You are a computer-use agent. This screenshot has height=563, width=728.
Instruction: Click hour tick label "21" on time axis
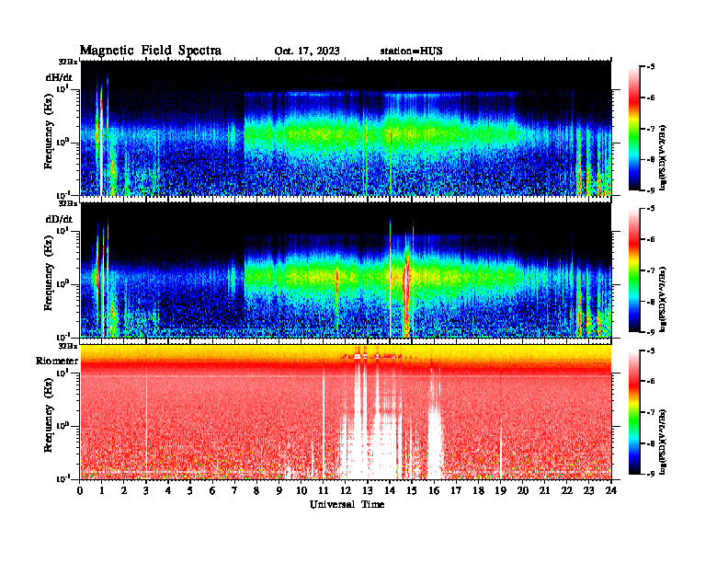tap(544, 491)
